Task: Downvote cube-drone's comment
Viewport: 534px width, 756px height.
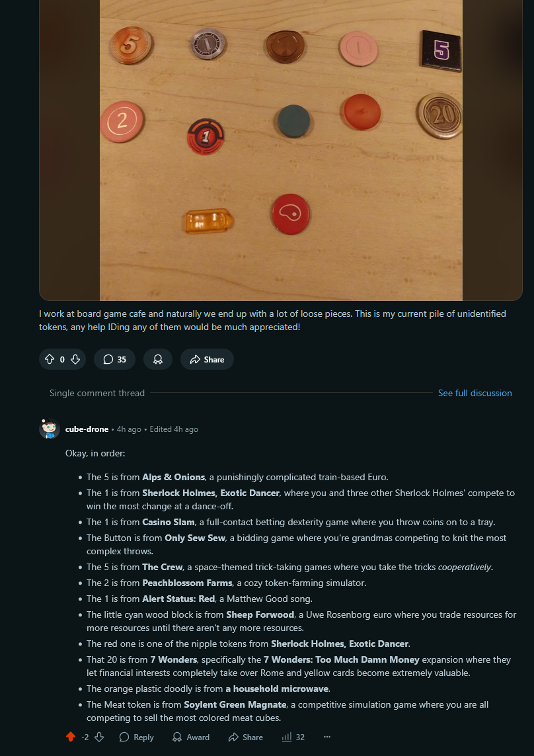Action: coord(98,737)
